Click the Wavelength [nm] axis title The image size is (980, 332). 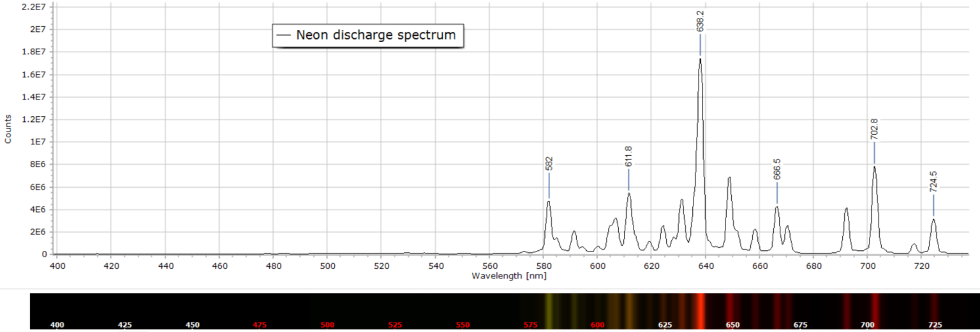(509, 276)
